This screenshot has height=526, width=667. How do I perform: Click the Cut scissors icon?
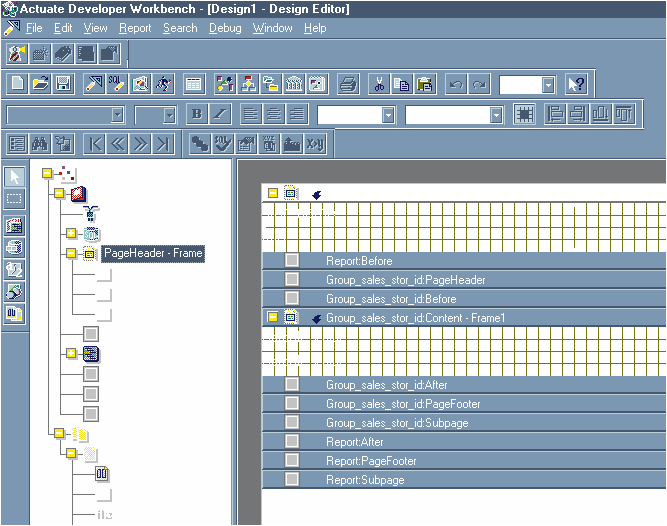click(379, 85)
